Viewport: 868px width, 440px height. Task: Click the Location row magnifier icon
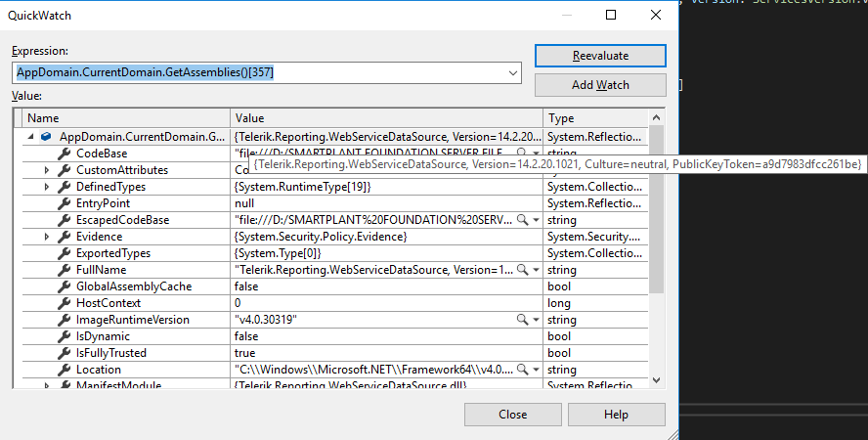[x=522, y=370]
